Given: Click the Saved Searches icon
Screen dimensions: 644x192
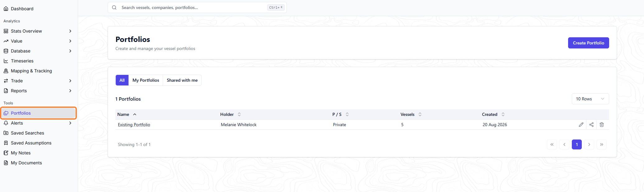Looking at the screenshot, I should coord(6,133).
